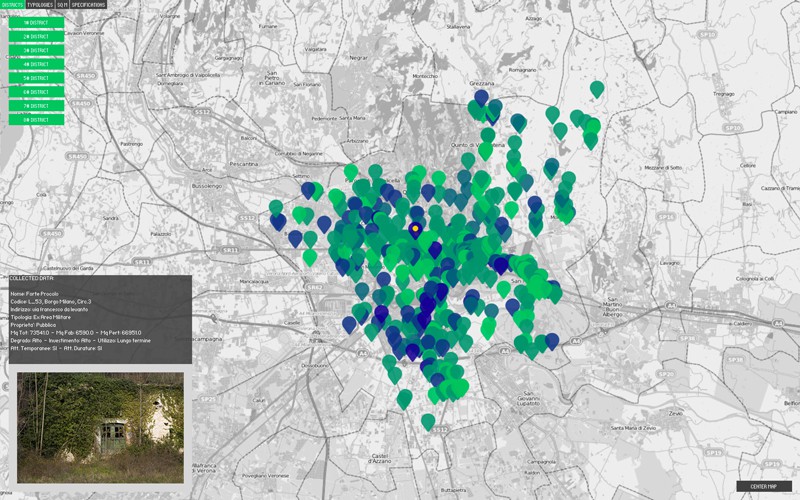The width and height of the screenshot is (800, 500).
Task: Click the navy pin below the SR62 shield
Action: click(x=349, y=324)
